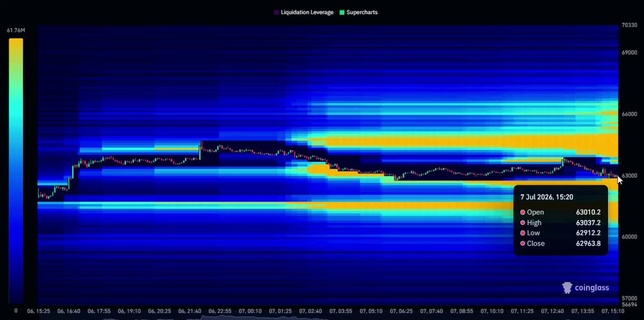Click the Open value 63010.2 in tooltip
This screenshot has width=644, height=320.
(x=589, y=212)
